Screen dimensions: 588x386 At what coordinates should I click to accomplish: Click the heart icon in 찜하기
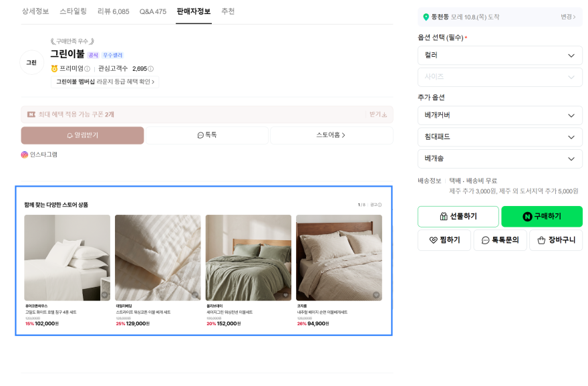click(433, 240)
